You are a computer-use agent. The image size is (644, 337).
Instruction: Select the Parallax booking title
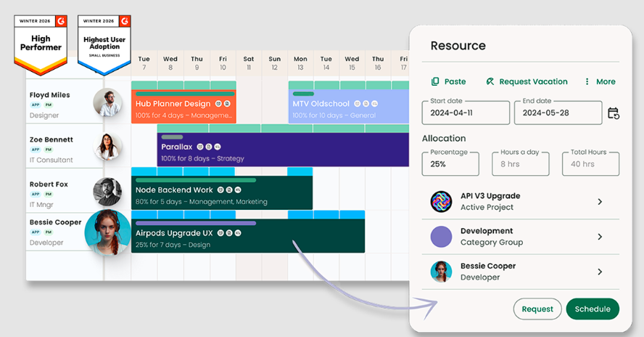[177, 147]
